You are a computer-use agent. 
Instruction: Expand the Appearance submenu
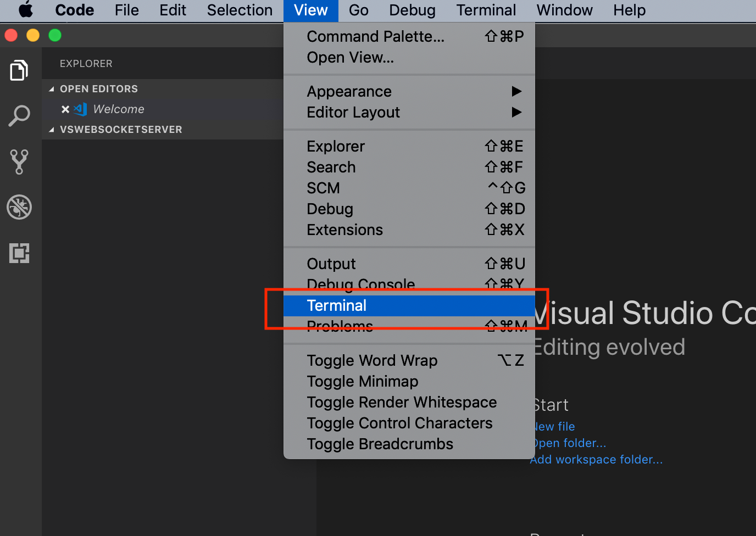pos(409,91)
